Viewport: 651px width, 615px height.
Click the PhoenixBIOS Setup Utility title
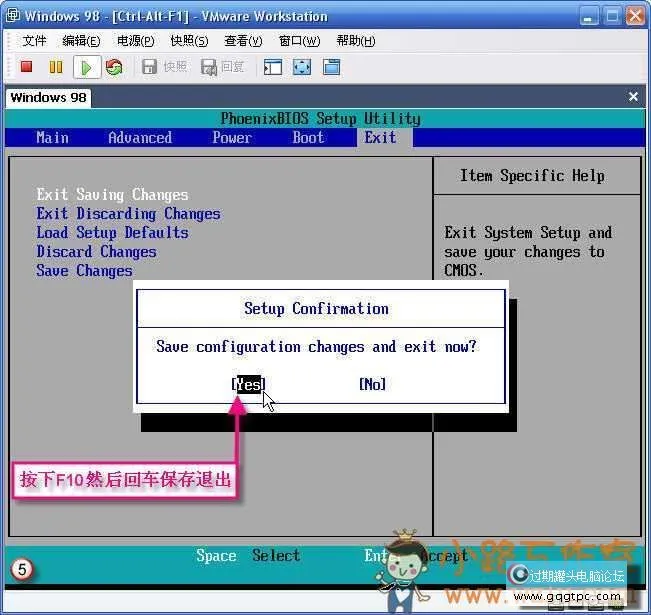coord(321,119)
